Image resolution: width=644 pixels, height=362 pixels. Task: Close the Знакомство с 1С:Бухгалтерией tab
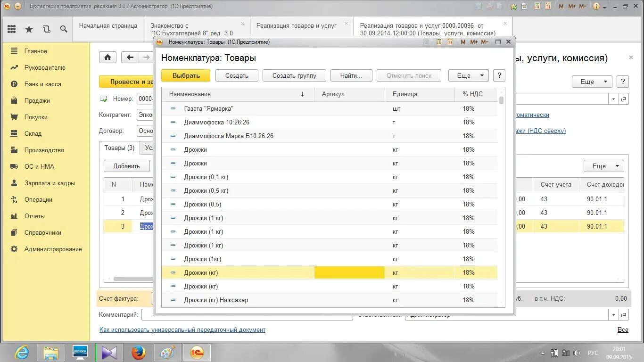point(243,23)
